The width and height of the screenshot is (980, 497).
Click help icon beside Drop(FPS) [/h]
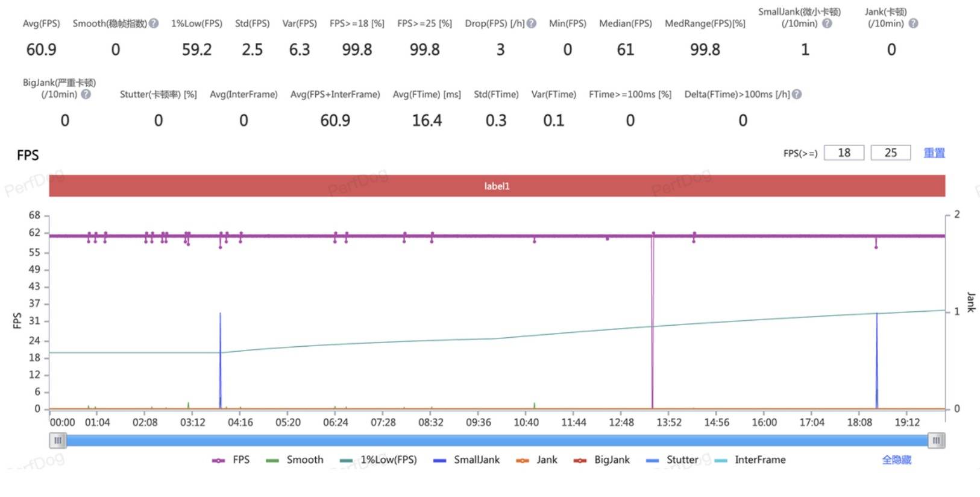(x=532, y=24)
